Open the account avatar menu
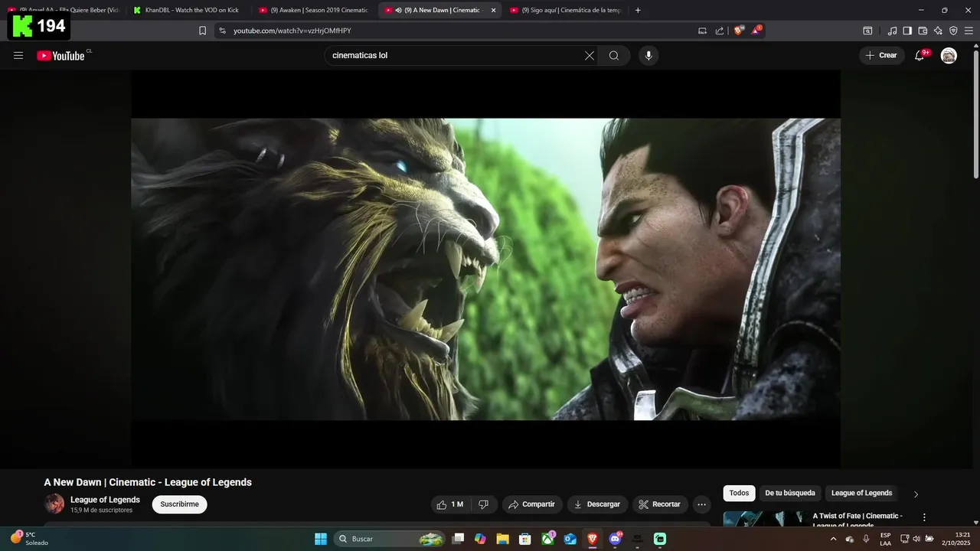 (x=949, y=55)
